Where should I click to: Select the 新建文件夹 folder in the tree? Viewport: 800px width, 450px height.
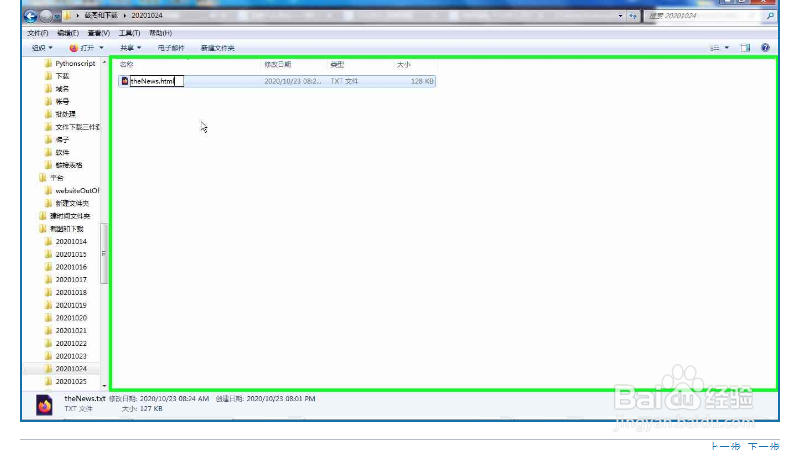point(72,204)
